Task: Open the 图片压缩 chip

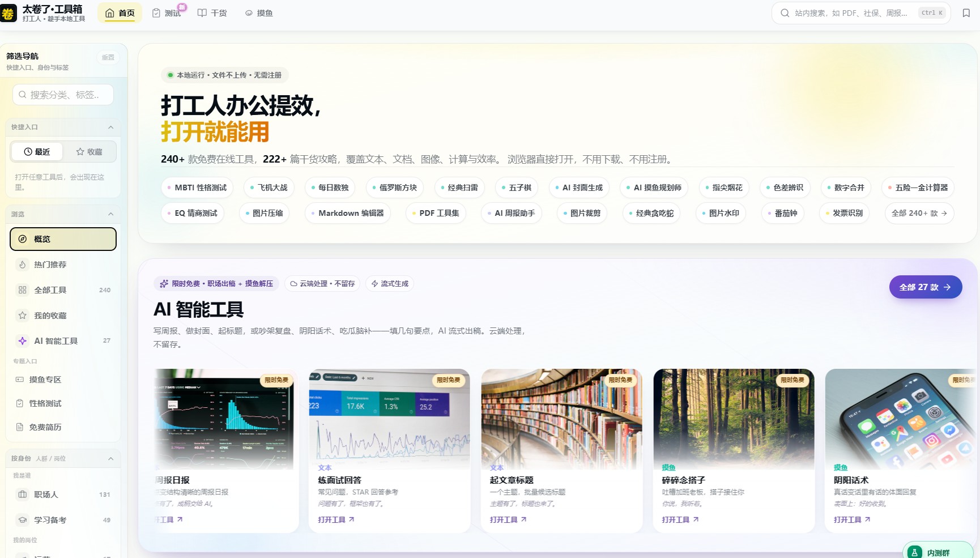Action: (x=264, y=213)
